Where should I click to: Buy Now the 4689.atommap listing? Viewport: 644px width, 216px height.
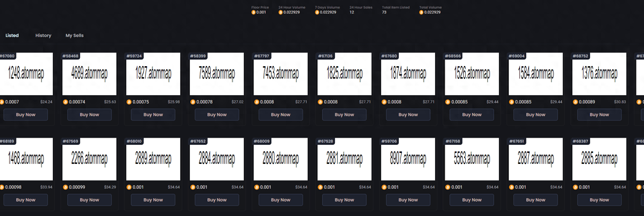pyautogui.click(x=90, y=114)
